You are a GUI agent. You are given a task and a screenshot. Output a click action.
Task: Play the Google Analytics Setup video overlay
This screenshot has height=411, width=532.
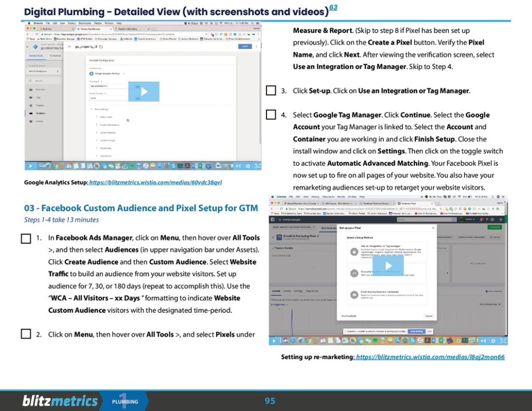pyautogui.click(x=144, y=91)
